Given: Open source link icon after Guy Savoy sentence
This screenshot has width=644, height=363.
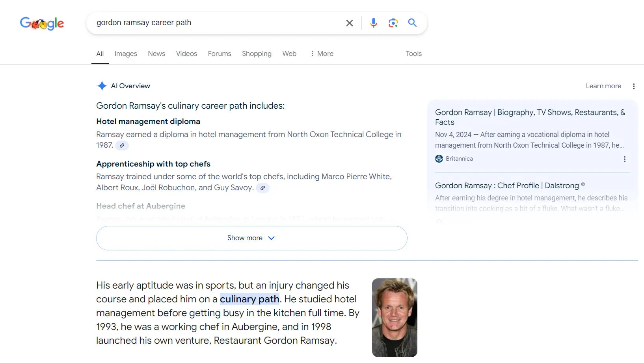Looking at the screenshot, I should coord(262,188).
